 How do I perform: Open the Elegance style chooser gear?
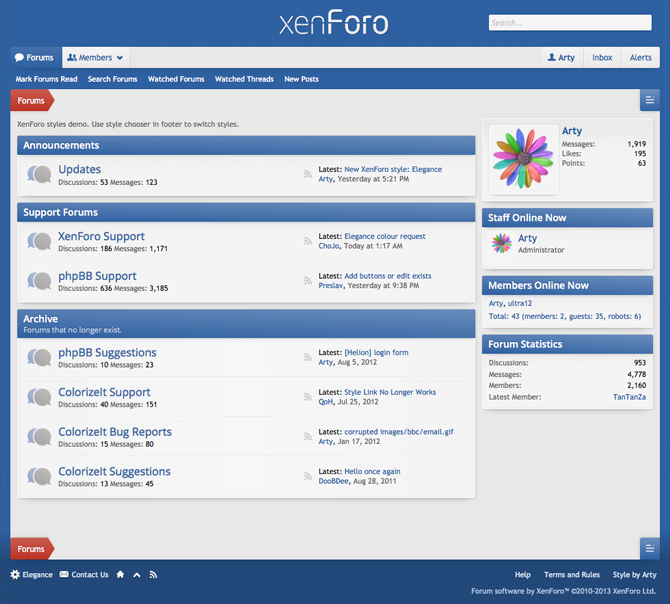(32, 575)
